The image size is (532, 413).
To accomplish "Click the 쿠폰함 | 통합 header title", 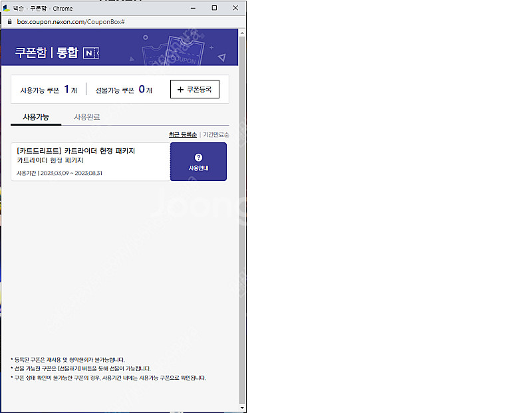I will click(47, 53).
